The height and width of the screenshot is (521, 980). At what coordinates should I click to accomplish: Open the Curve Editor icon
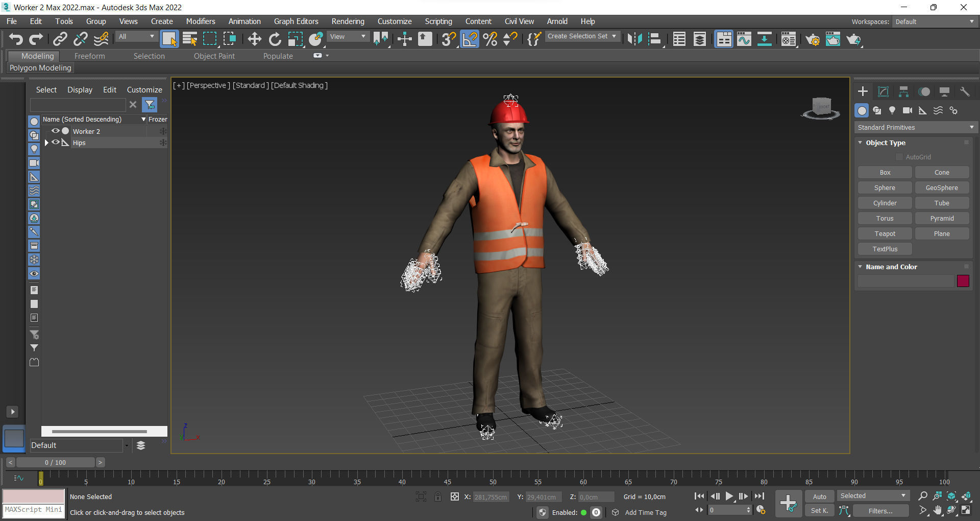coord(744,39)
